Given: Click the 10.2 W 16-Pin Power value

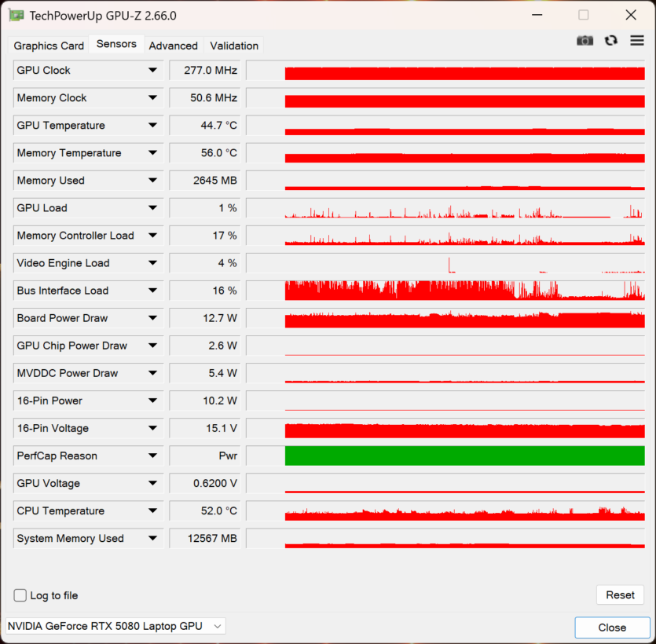Looking at the screenshot, I should [205, 401].
